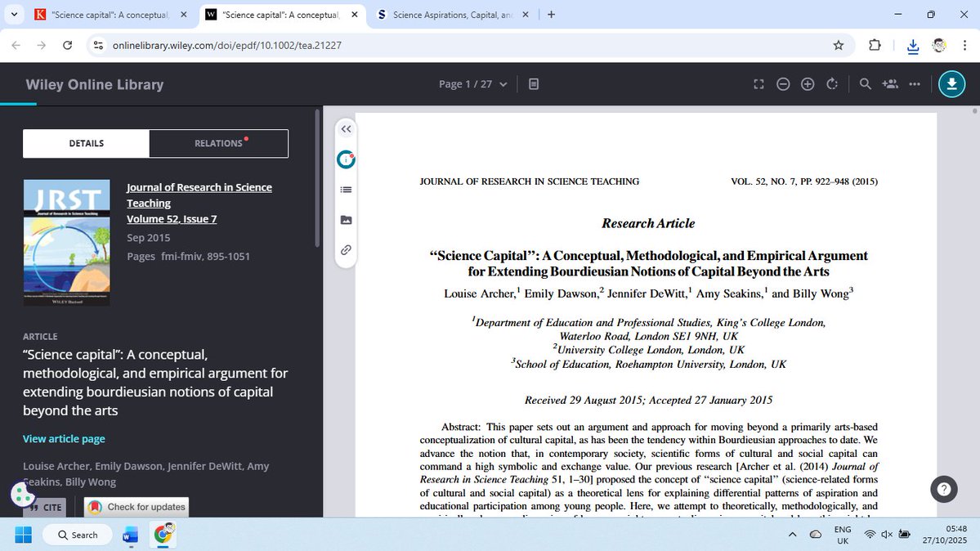Zoom out of the PDF
This screenshot has height=551, width=980.
[x=783, y=84]
